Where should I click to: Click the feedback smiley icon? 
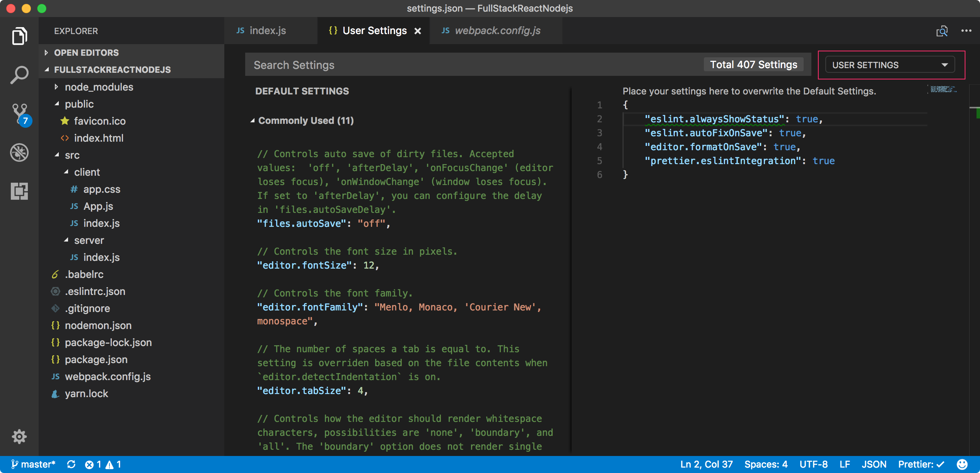962,464
